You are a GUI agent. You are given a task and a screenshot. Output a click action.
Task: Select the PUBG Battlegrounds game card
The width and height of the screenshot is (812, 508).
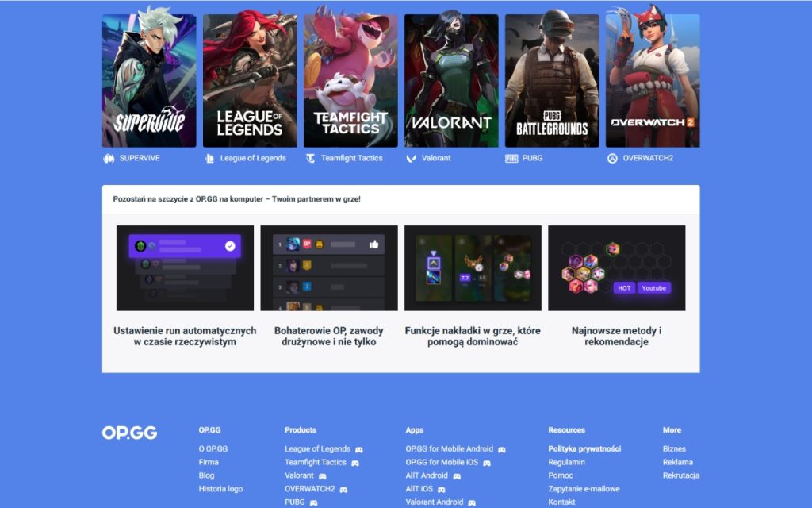coord(552,80)
